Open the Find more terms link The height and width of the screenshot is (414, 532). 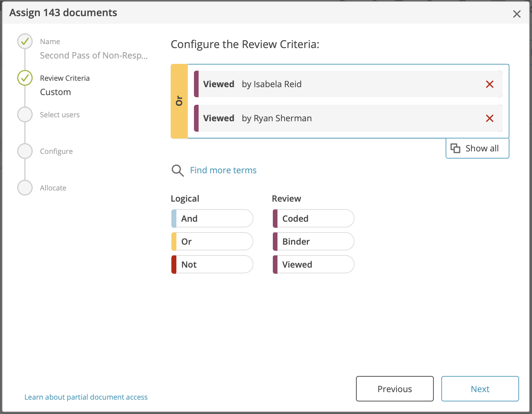(223, 170)
